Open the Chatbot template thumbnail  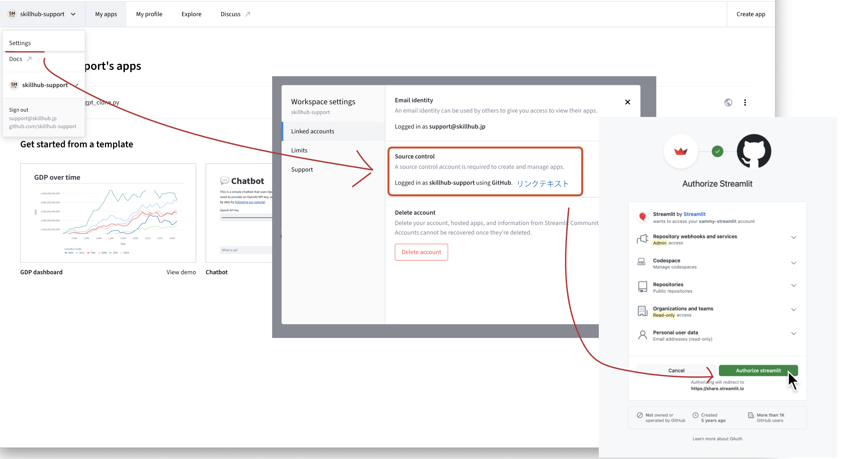tap(239, 213)
